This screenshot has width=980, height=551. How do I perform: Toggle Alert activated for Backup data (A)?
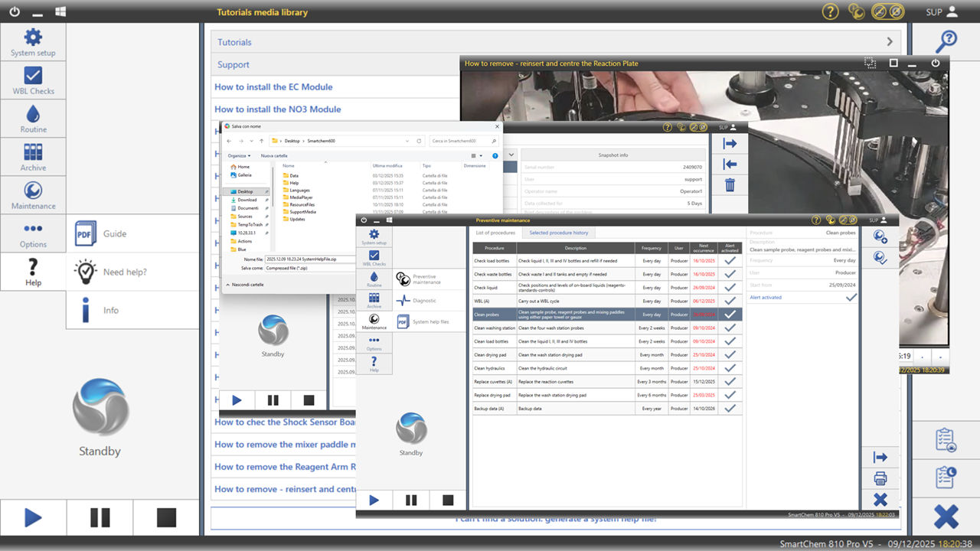[730, 408]
